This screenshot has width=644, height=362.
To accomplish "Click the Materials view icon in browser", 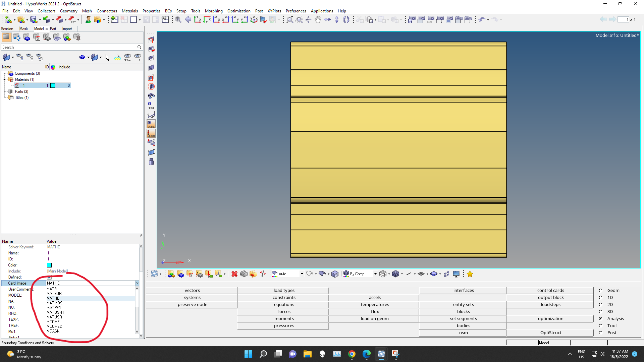I will tap(37, 37).
